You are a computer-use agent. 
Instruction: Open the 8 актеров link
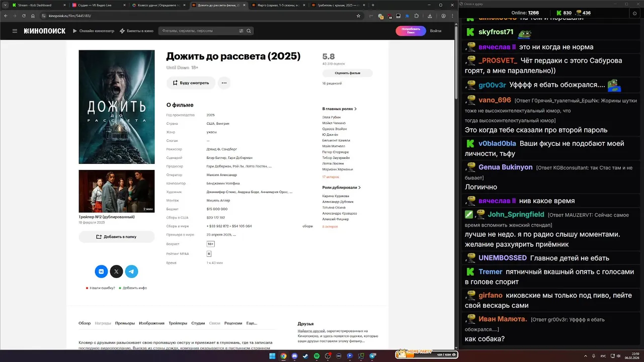pyautogui.click(x=330, y=227)
